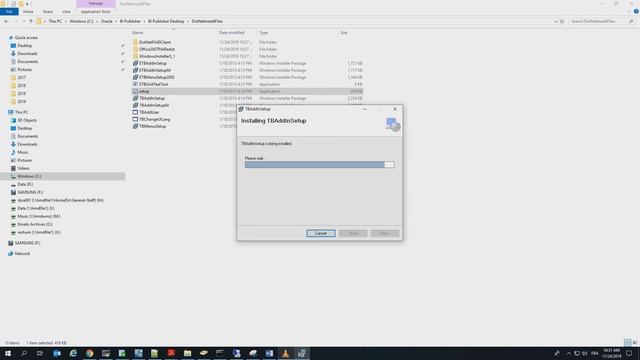Open the DotNetTXMLClient folder
This screenshot has height=360, width=640.
click(155, 42)
